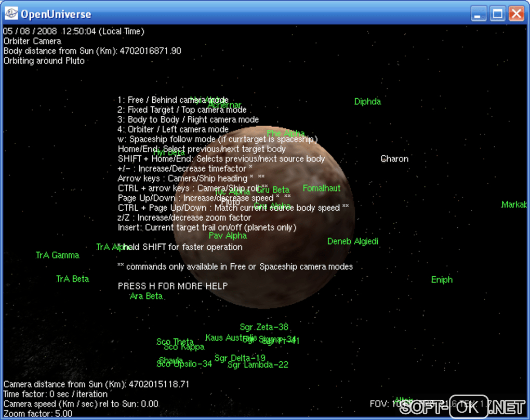Select the TrA Gamma star label
Image resolution: width=530 pixels, height=420 pixels.
tap(58, 255)
